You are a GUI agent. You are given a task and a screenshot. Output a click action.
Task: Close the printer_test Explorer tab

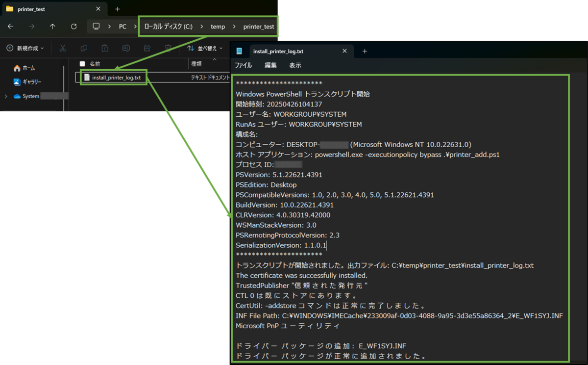pos(98,9)
